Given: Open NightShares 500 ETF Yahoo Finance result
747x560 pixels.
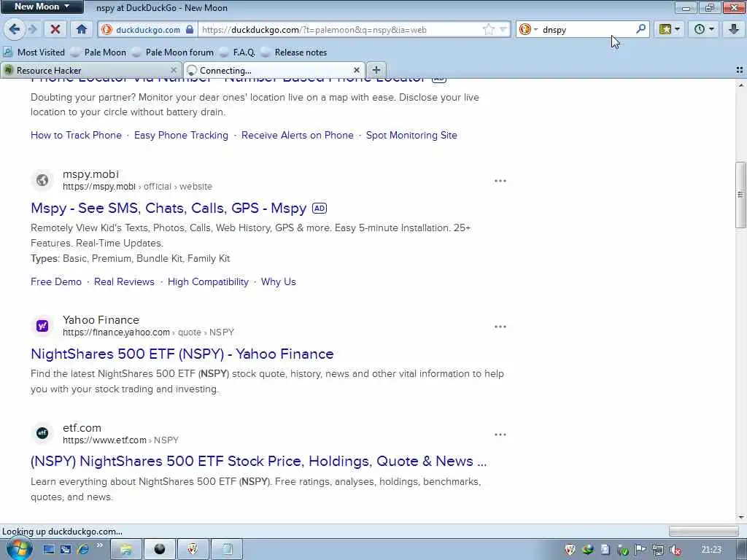Looking at the screenshot, I should click(182, 354).
